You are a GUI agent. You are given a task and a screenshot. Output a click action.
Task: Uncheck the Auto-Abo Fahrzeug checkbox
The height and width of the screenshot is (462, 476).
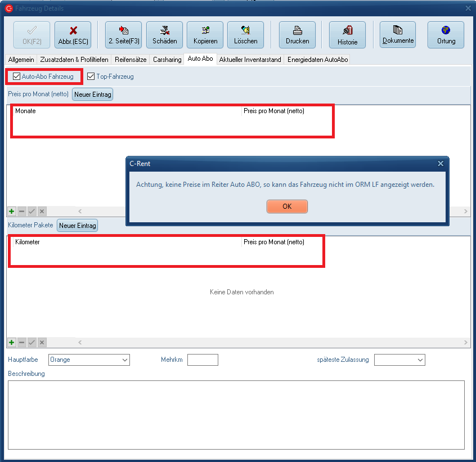coord(17,77)
